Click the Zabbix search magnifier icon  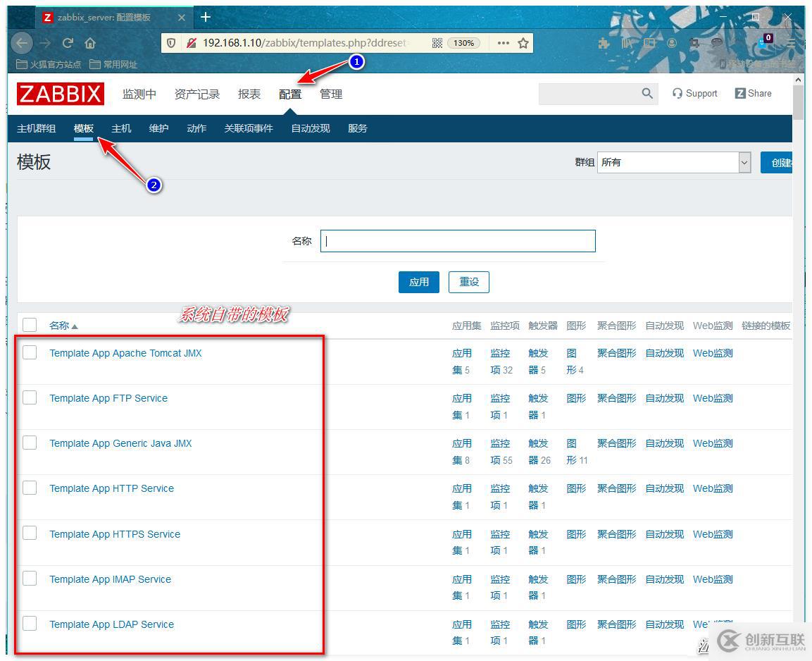click(647, 93)
